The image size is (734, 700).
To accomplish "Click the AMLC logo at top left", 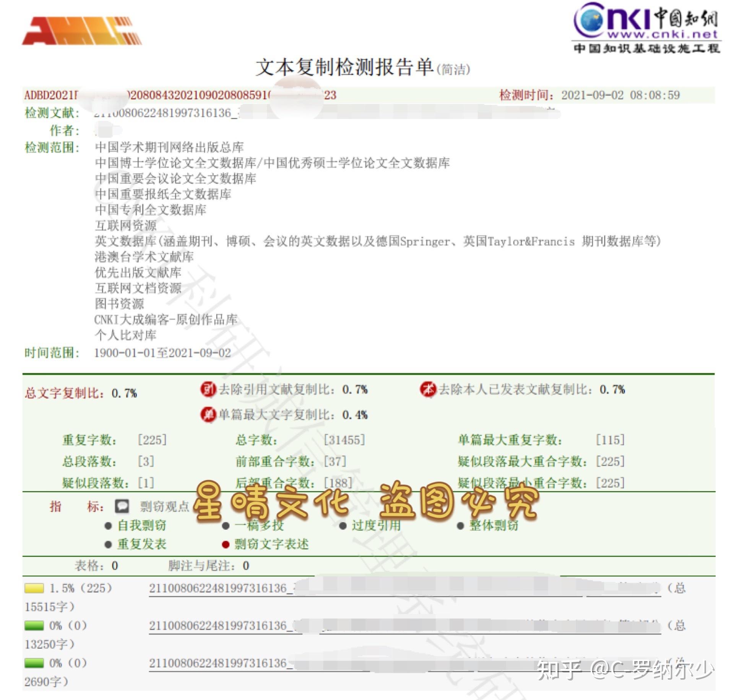I will click(82, 31).
